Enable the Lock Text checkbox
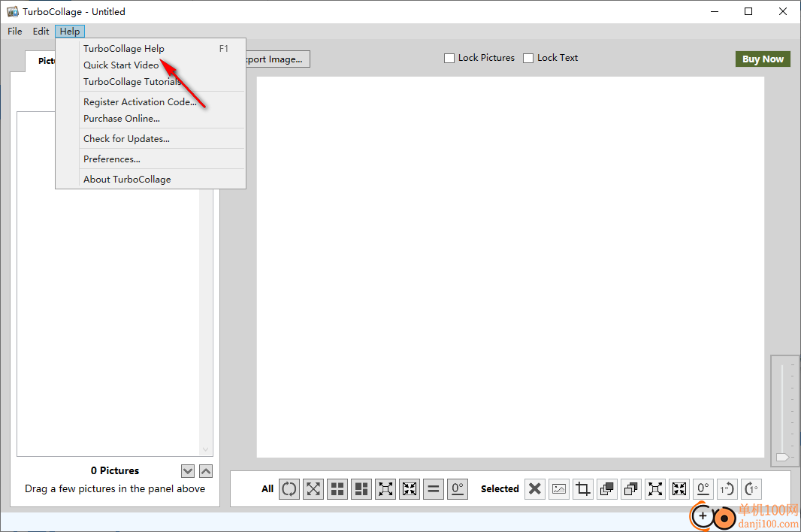Image resolution: width=801 pixels, height=532 pixels. click(x=528, y=59)
